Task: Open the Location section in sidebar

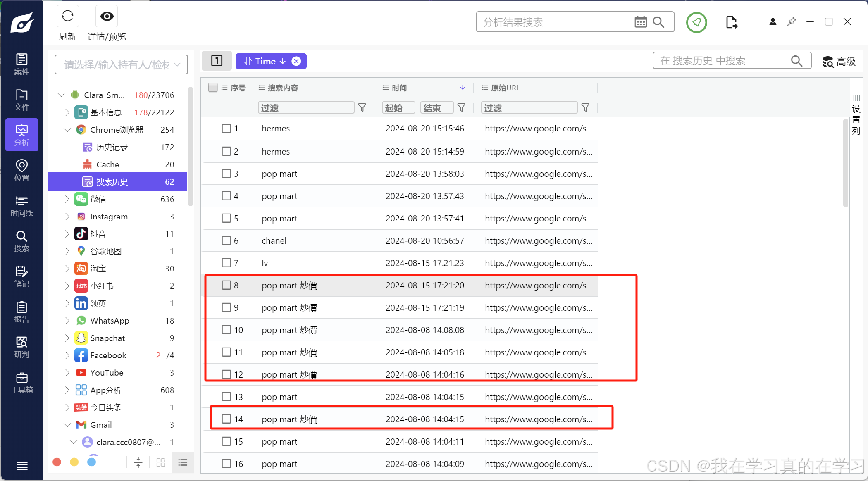Action: pyautogui.click(x=21, y=170)
